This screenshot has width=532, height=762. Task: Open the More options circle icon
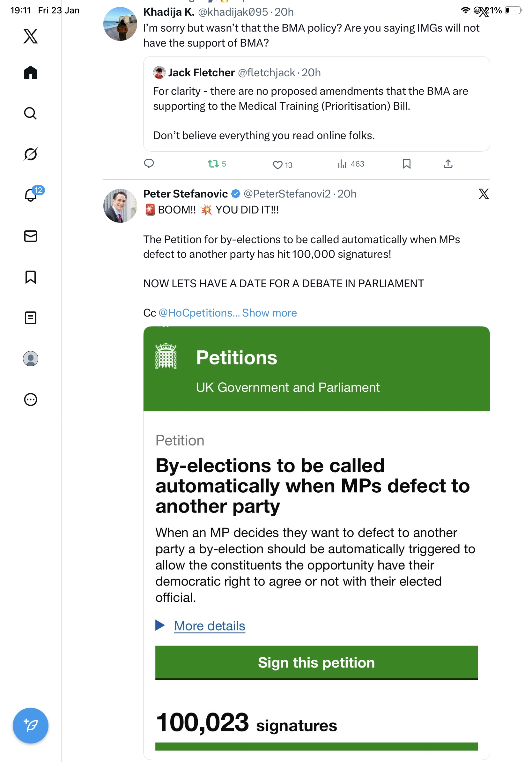click(31, 399)
